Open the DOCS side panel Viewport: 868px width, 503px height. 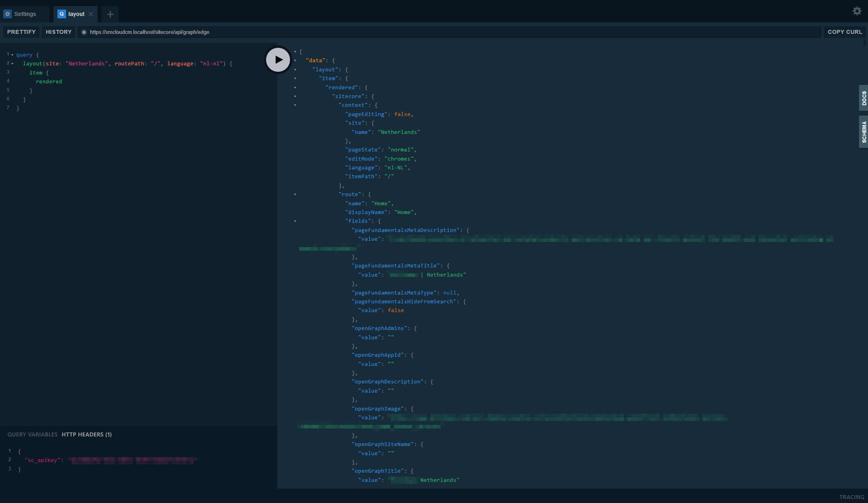(x=864, y=98)
